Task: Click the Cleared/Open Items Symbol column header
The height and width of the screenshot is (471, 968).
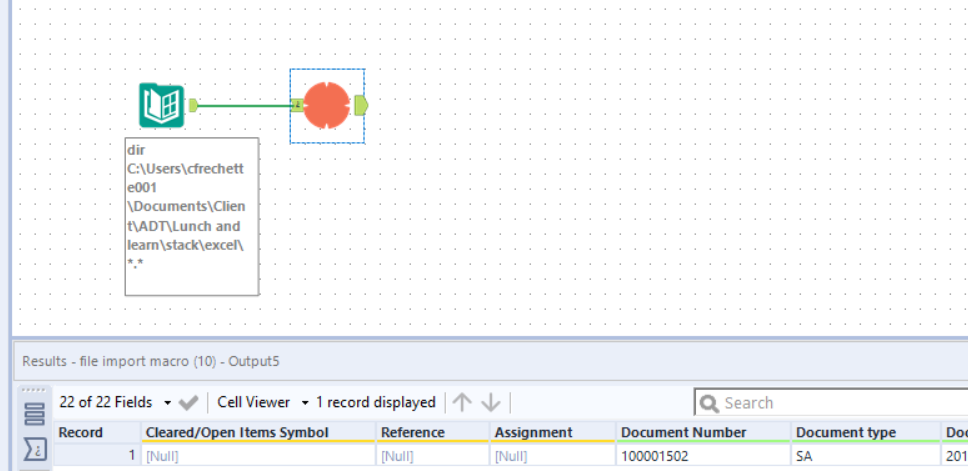Action: 258,433
